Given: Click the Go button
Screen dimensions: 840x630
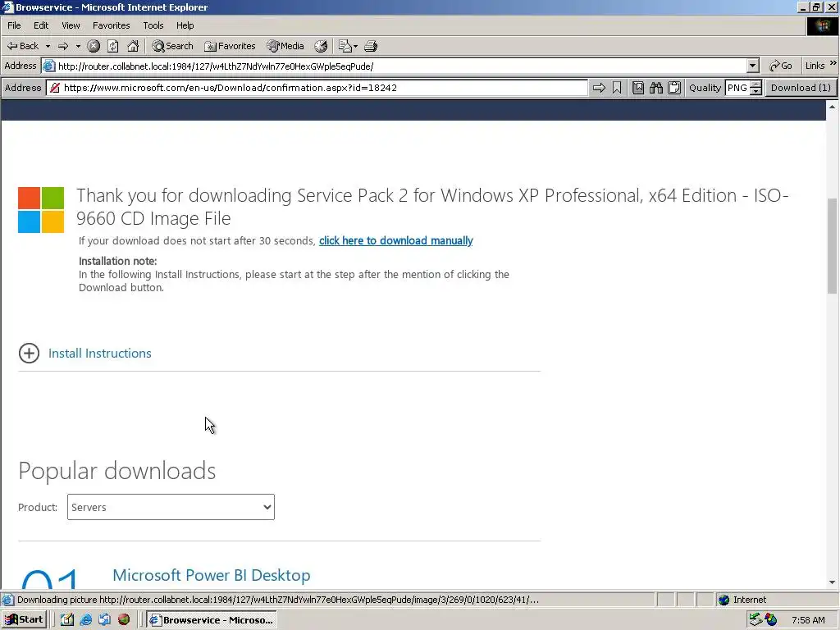Looking at the screenshot, I should 781,66.
